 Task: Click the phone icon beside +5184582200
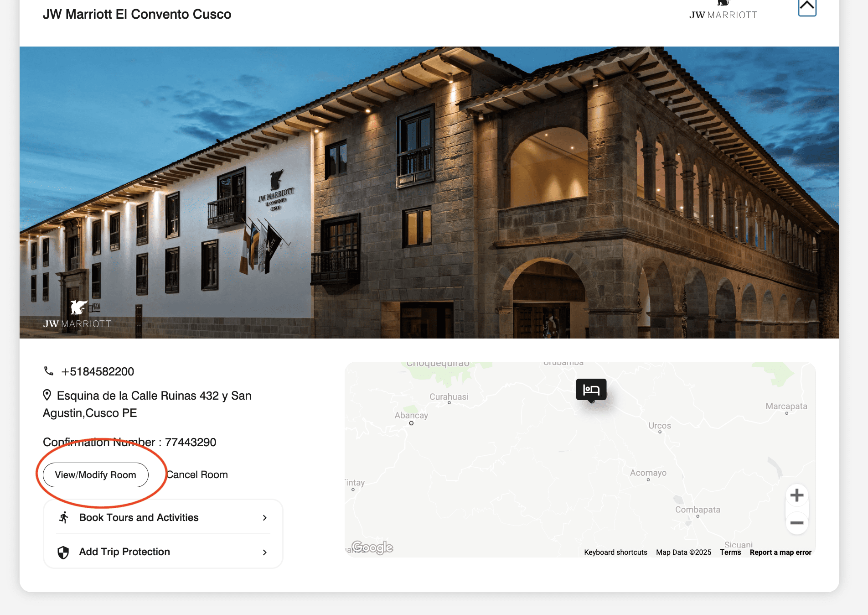[48, 371]
